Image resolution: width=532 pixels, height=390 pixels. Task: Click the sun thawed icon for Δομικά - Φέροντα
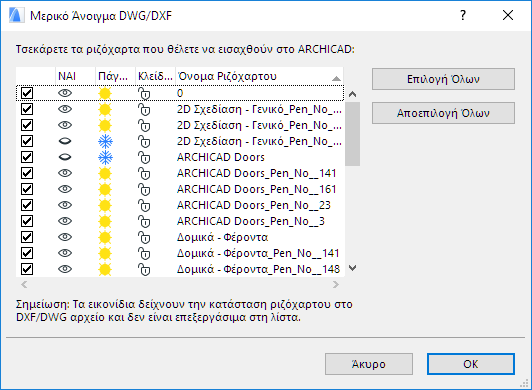[105, 237]
